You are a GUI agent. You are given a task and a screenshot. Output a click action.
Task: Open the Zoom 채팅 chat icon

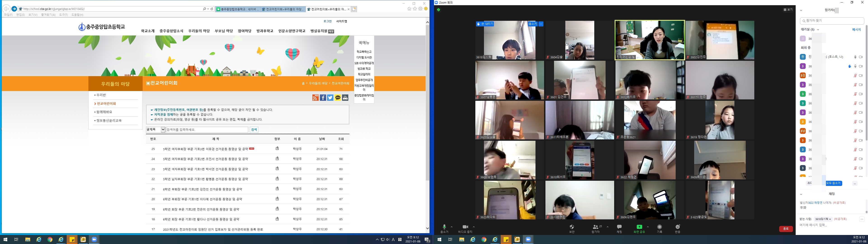pos(619,227)
